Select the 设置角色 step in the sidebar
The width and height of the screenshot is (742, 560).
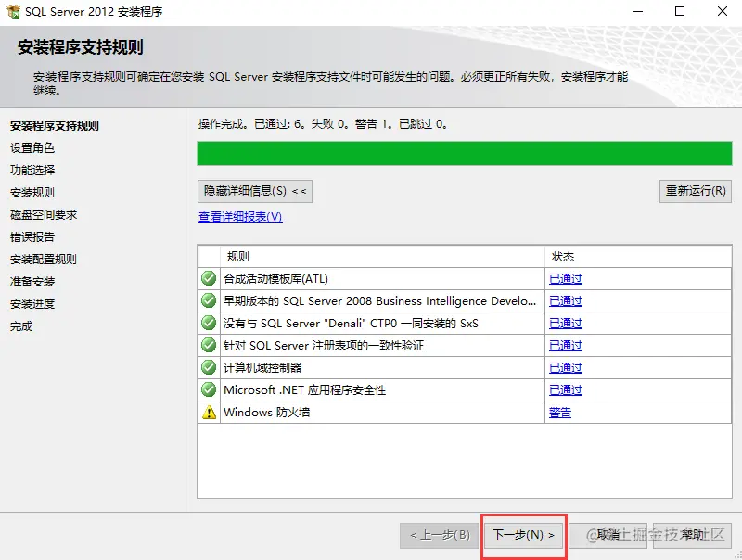32,147
